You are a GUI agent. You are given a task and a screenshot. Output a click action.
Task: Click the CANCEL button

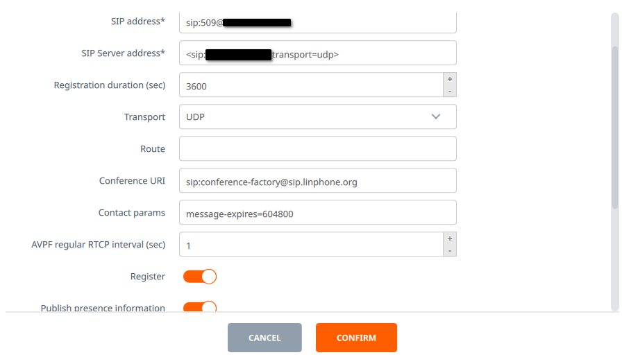264,338
